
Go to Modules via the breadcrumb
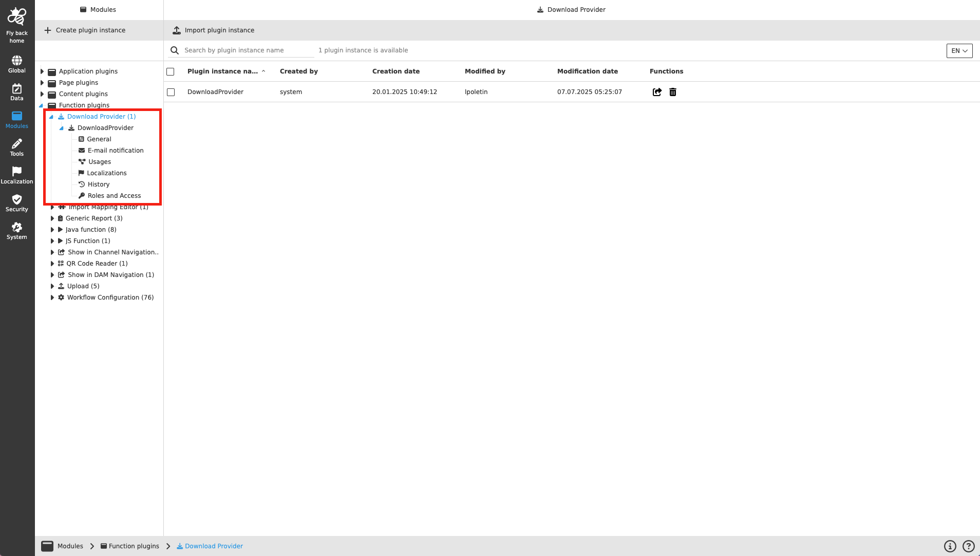pyautogui.click(x=70, y=546)
